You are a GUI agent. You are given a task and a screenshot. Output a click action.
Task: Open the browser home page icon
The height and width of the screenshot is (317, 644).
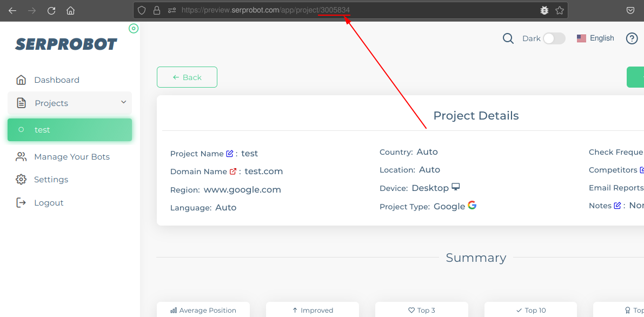pos(71,11)
